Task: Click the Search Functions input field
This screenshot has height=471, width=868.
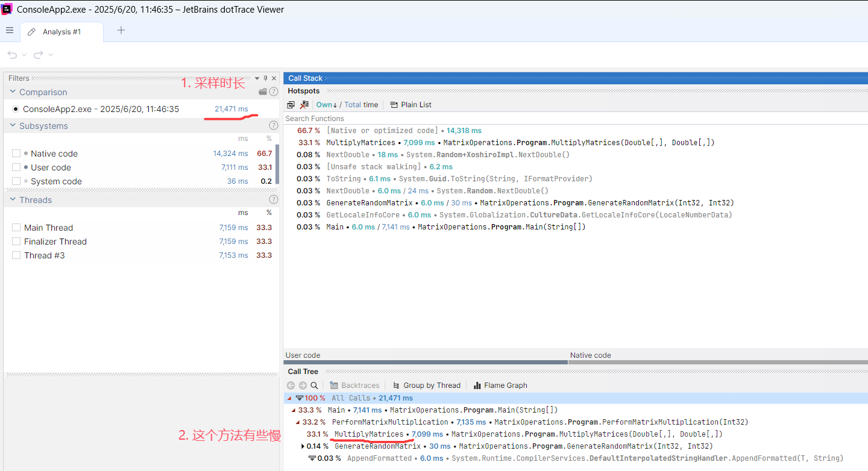Action: coord(542,119)
